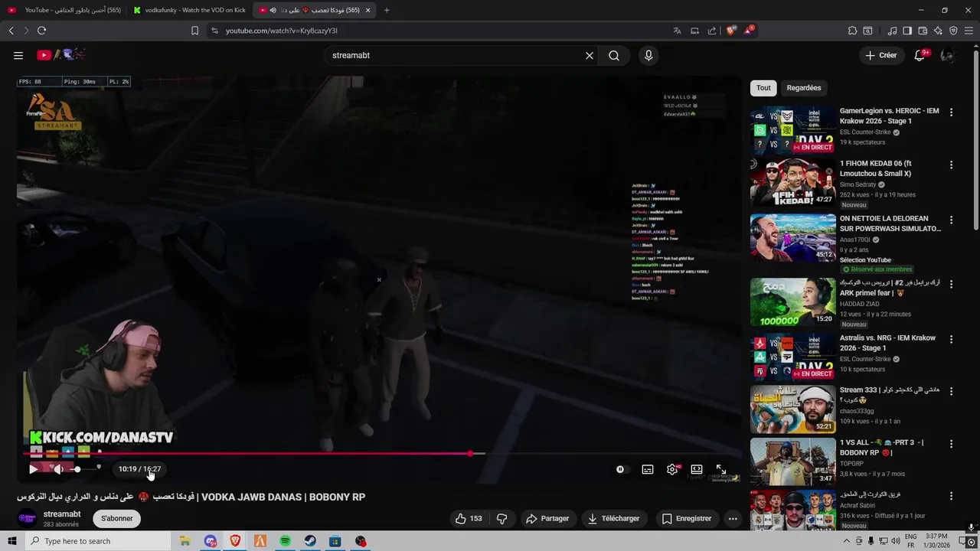Open Brave Shields lion icon
This screenshot has width=980, height=551.
pyautogui.click(x=731, y=31)
